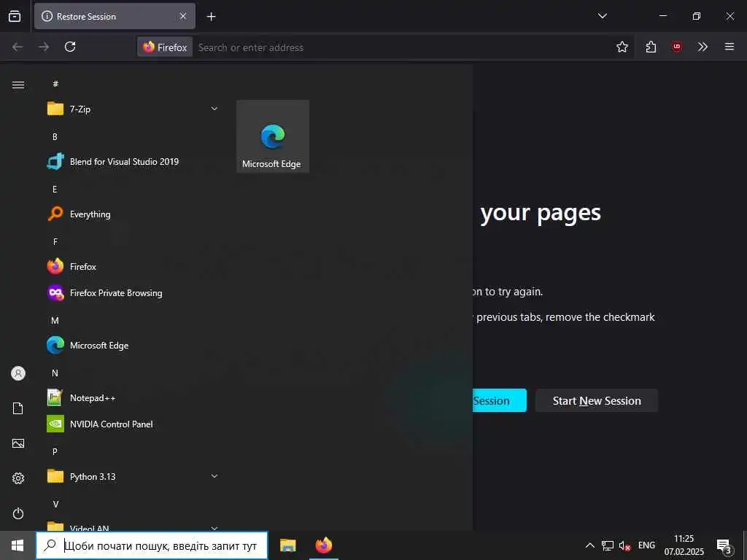Open NVIDIA Control Panel
This screenshot has height=560, width=747.
pos(133,424)
